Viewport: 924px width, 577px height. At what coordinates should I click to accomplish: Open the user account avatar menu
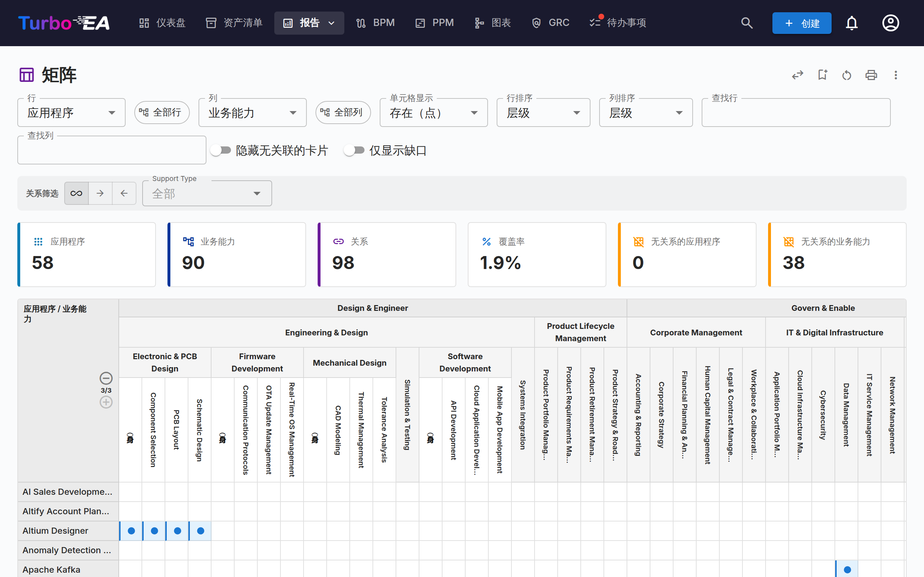(x=890, y=23)
